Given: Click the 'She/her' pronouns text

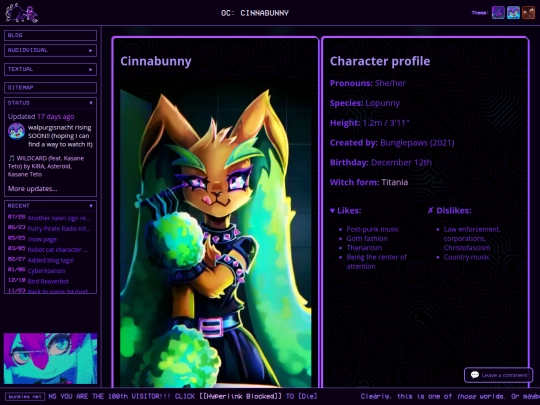Looking at the screenshot, I should (x=390, y=83).
